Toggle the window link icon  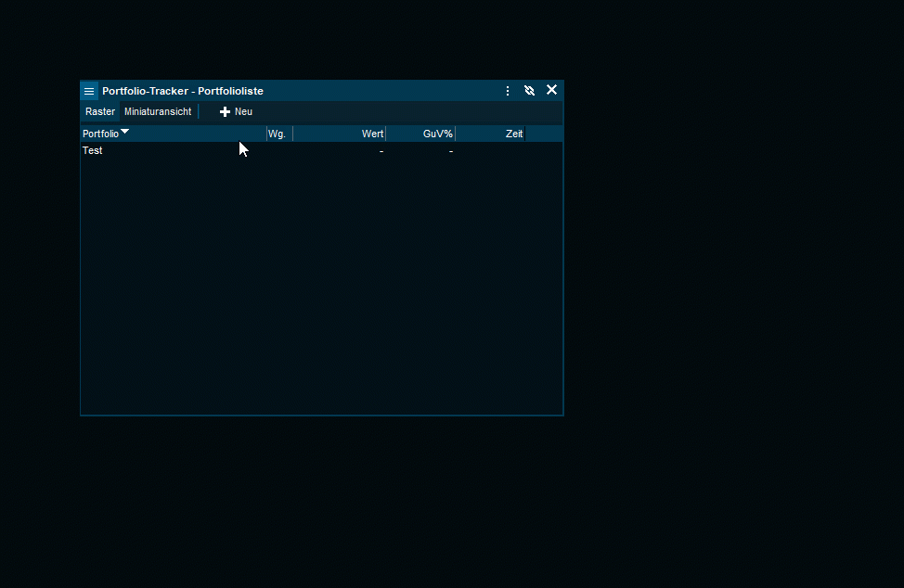[x=529, y=91]
